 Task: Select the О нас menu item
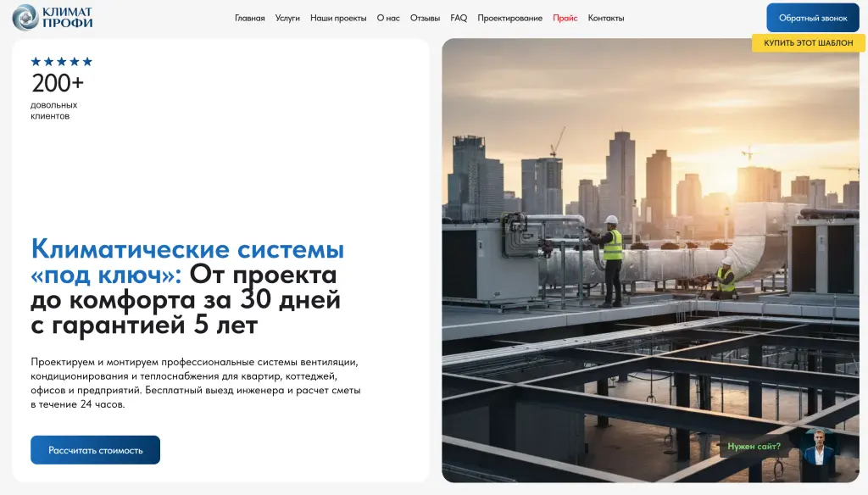click(388, 18)
